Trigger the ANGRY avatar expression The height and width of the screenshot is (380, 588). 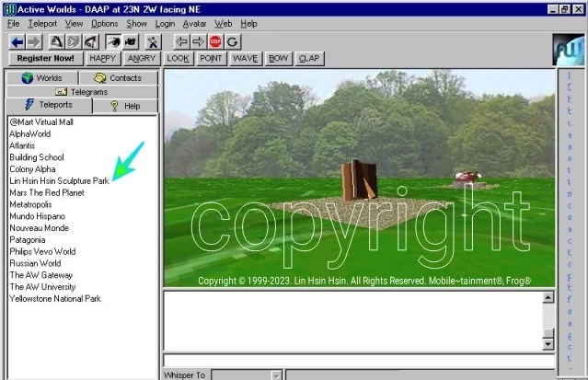tap(142, 59)
